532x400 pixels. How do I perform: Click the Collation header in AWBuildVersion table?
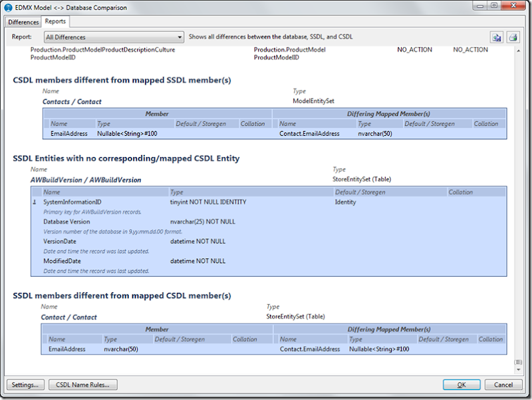(x=460, y=192)
